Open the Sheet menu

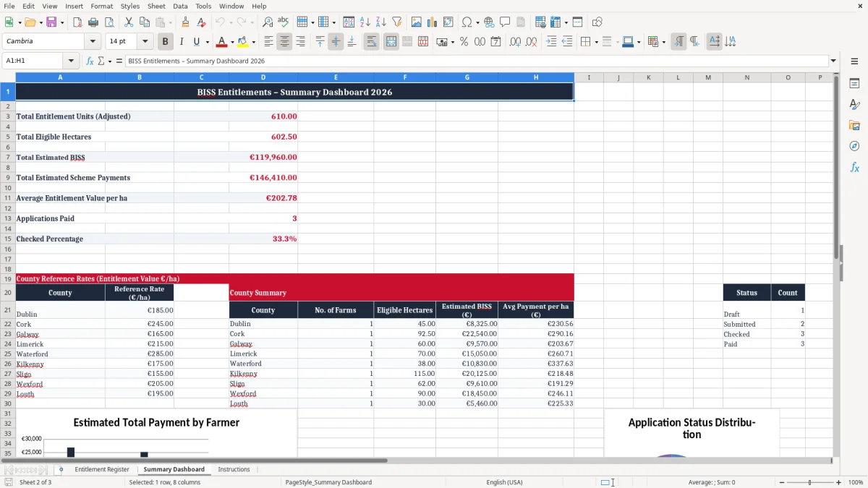pos(156,6)
